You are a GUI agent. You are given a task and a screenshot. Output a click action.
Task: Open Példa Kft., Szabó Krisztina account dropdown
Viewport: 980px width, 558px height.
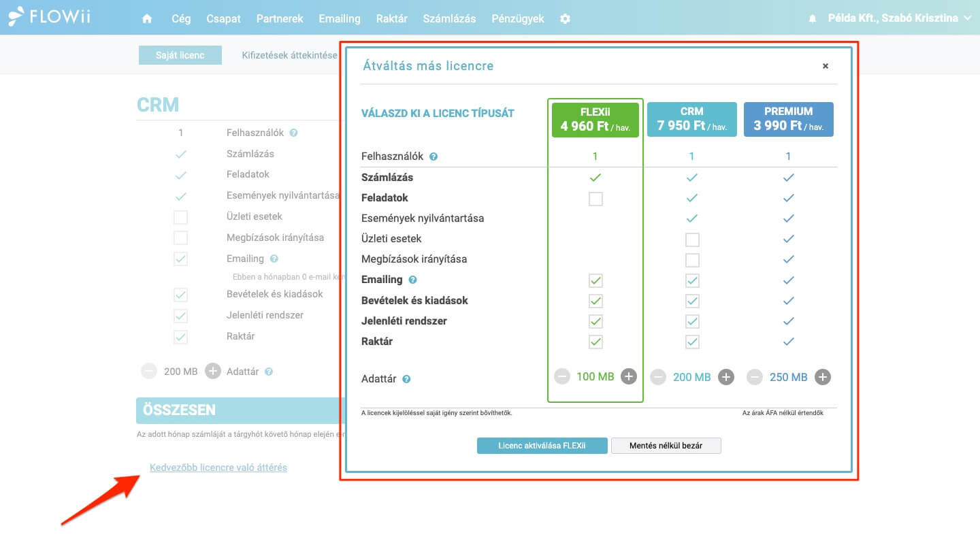point(898,18)
